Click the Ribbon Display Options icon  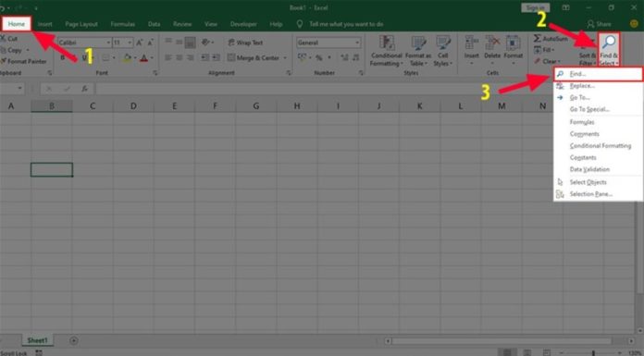click(x=566, y=7)
